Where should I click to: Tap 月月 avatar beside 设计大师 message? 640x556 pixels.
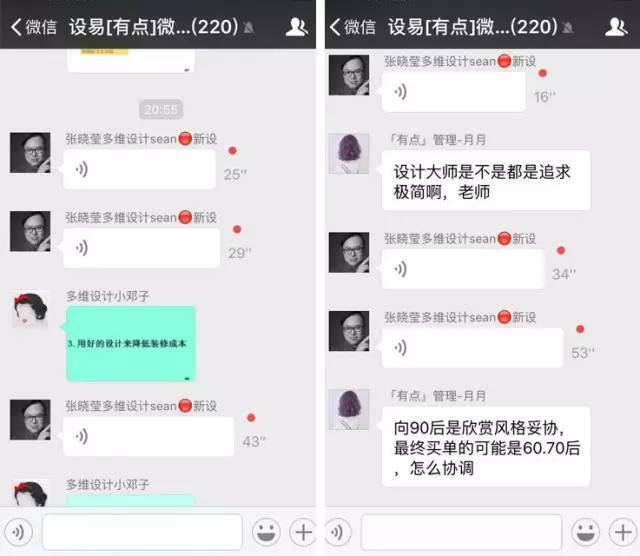pos(349,153)
